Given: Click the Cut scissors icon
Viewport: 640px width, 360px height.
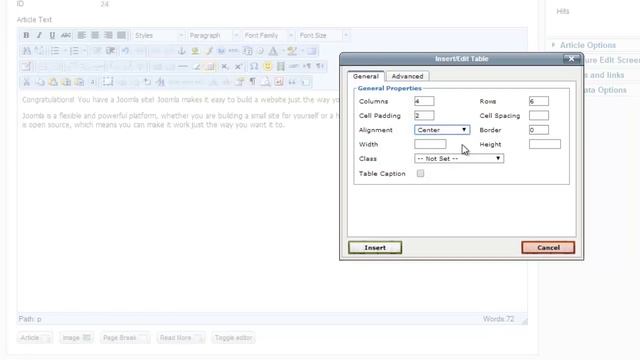Looking at the screenshot, I should pos(27,82).
